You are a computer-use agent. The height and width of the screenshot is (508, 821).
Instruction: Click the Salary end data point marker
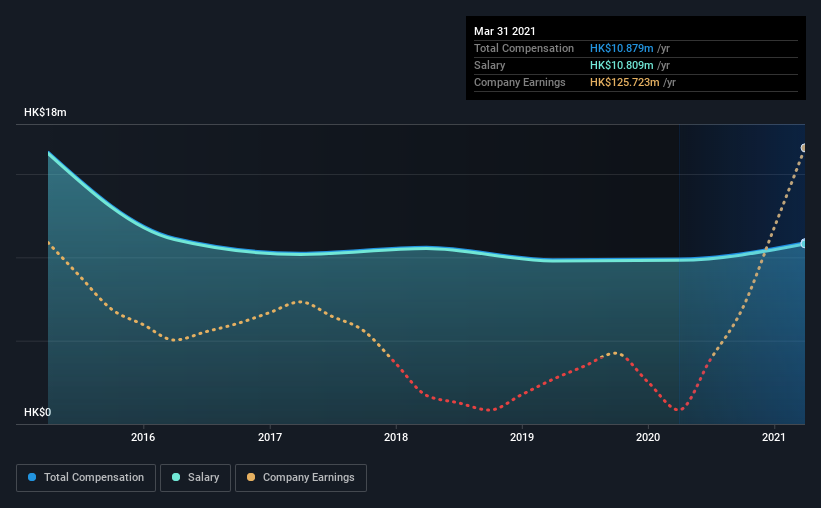pos(803,244)
